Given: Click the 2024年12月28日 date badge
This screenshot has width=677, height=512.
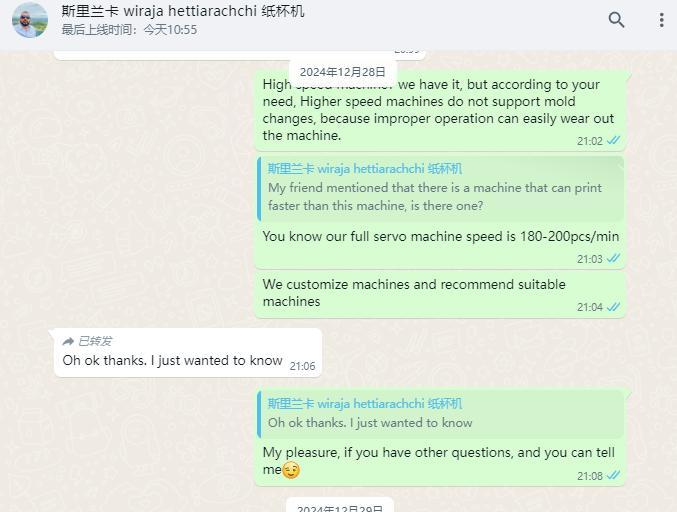Looking at the screenshot, I should click(x=343, y=72).
